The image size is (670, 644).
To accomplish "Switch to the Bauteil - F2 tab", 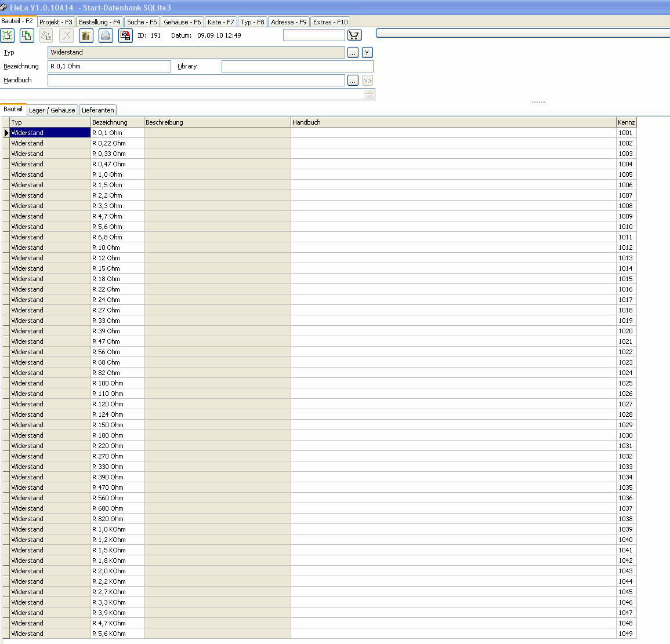I will click(x=17, y=21).
